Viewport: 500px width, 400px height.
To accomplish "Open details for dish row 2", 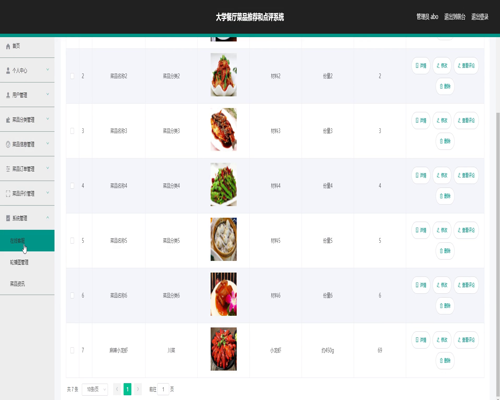I will tap(421, 65).
